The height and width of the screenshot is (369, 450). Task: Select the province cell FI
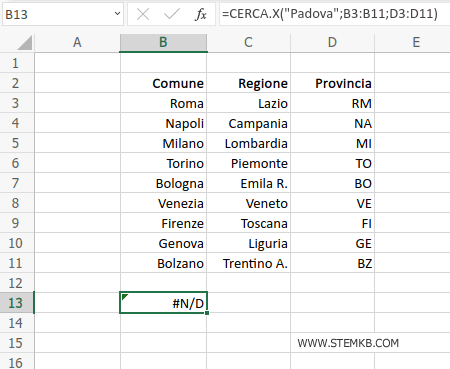click(x=333, y=223)
